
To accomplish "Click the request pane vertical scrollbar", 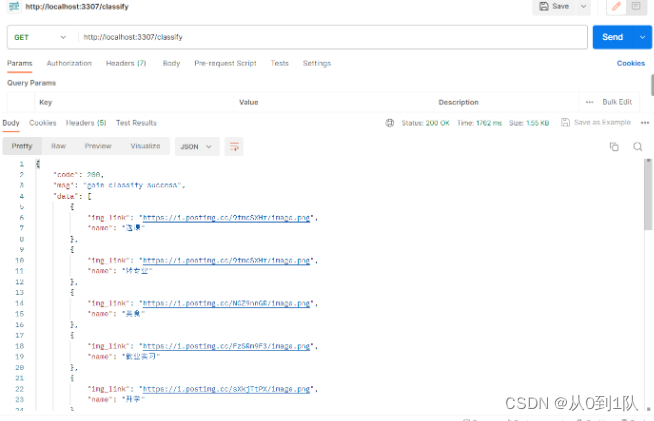I will (x=652, y=85).
